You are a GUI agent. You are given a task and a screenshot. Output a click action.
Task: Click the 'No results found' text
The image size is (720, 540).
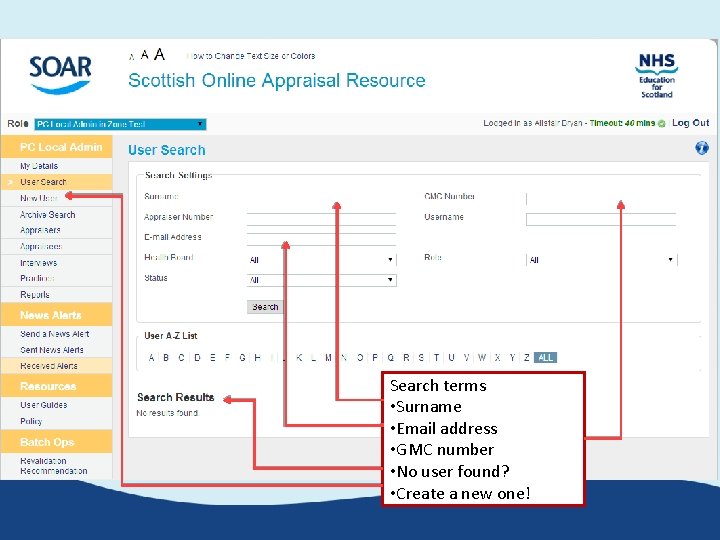(x=167, y=413)
